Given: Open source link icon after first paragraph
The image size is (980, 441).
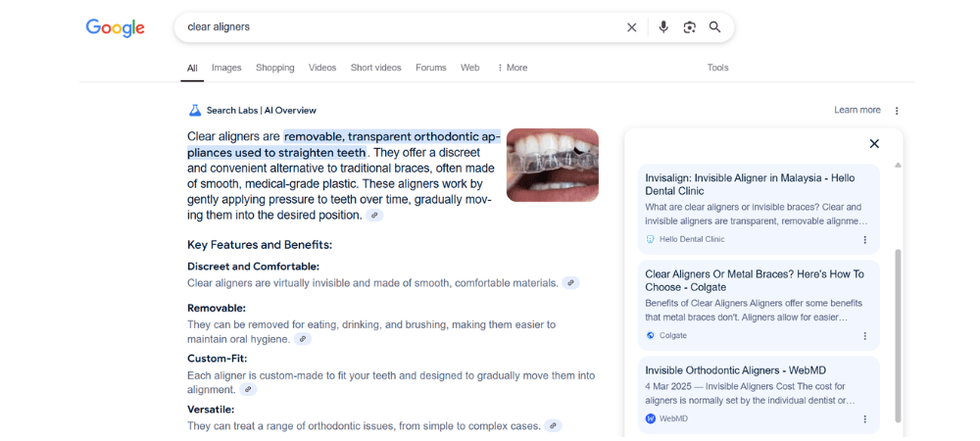Looking at the screenshot, I should [x=374, y=215].
